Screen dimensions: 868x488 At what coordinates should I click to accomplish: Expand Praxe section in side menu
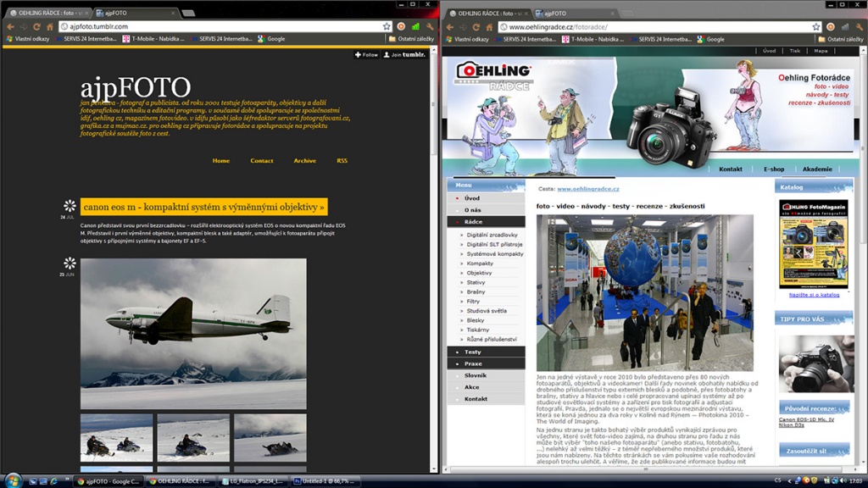click(x=486, y=363)
